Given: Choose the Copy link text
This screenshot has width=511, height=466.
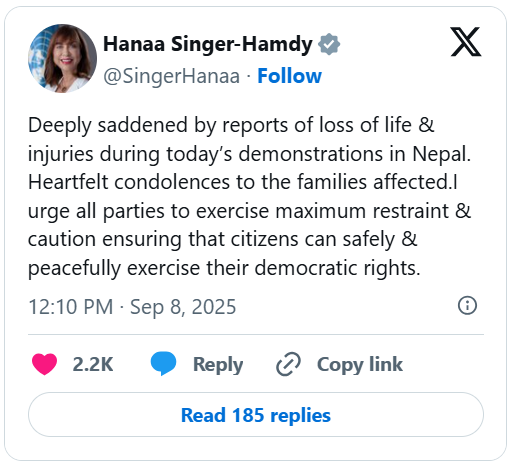Looking at the screenshot, I should click(360, 365).
